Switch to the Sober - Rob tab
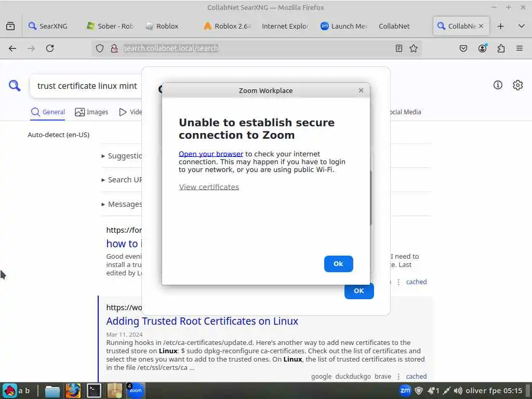The width and height of the screenshot is (532, 399). (110, 26)
